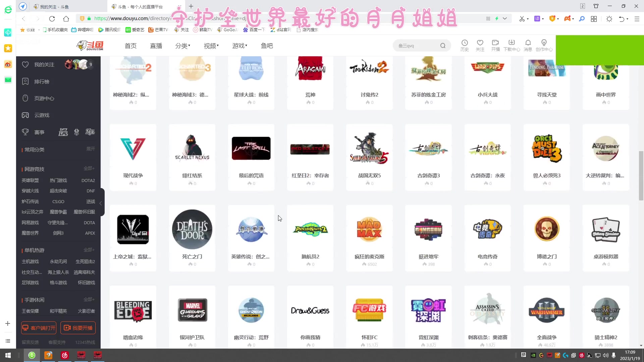Screen dimensions: 644x362
Task: Go to 直播 navigation tab
Action: tap(156, 46)
